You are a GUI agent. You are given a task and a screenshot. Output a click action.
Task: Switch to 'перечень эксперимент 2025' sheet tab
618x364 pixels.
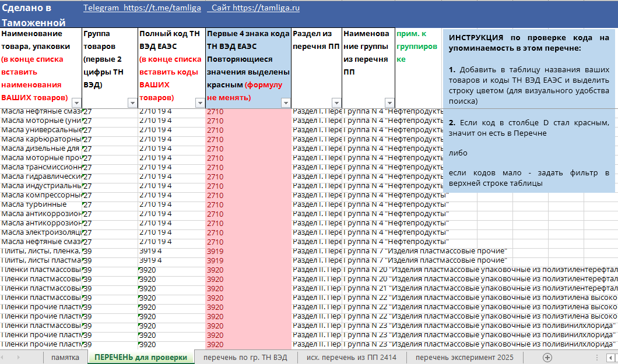[465, 357]
